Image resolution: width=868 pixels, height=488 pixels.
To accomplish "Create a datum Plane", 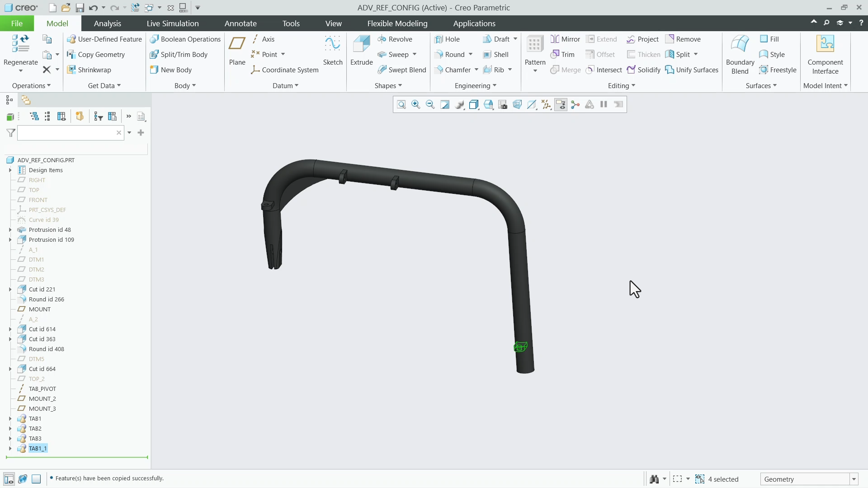I will [237, 51].
